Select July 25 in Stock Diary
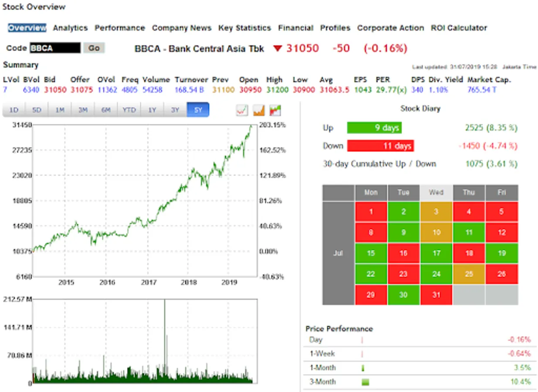This screenshot has height=392, width=538. point(469,274)
